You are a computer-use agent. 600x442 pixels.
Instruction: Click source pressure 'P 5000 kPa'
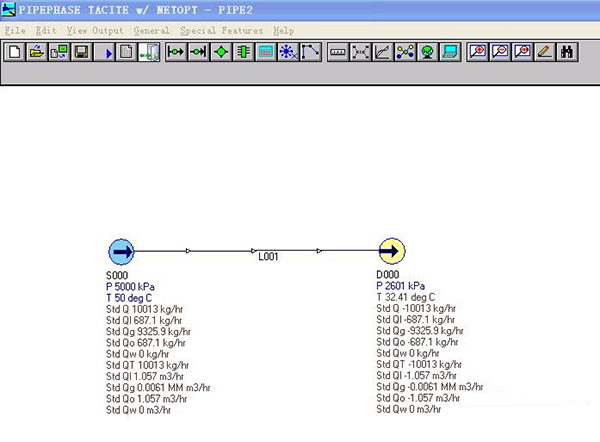tap(130, 287)
